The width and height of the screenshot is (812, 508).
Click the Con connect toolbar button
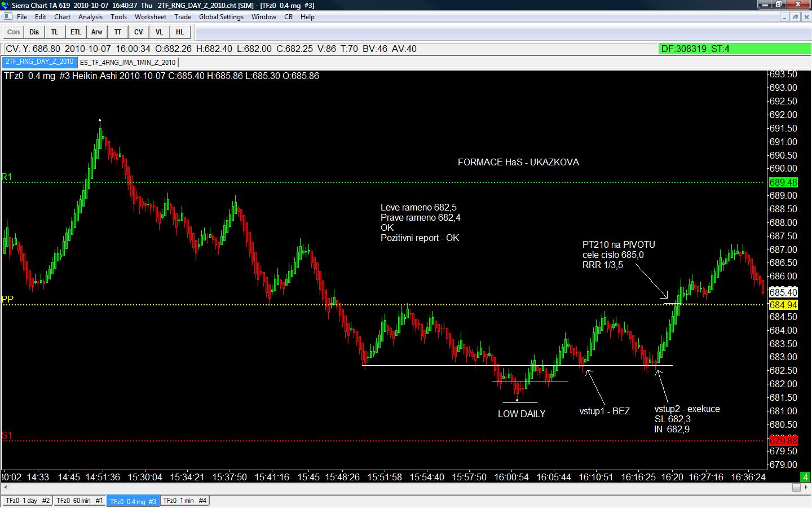(x=14, y=32)
